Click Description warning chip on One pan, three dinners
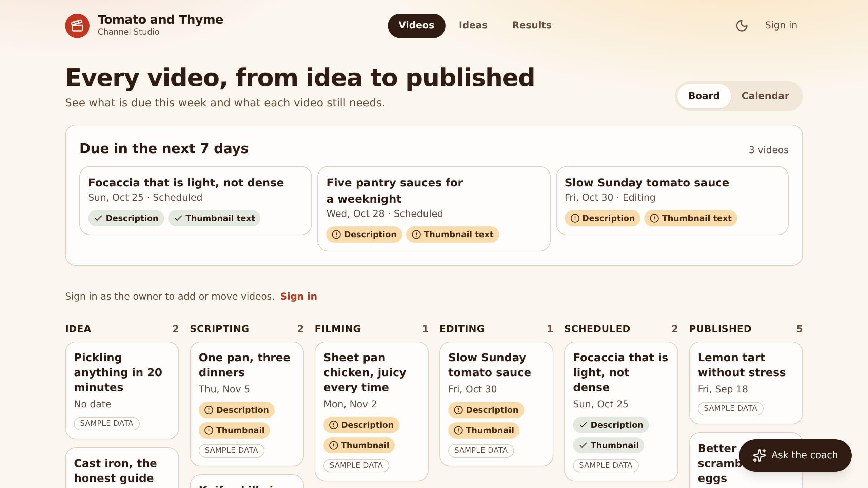 pyautogui.click(x=236, y=410)
